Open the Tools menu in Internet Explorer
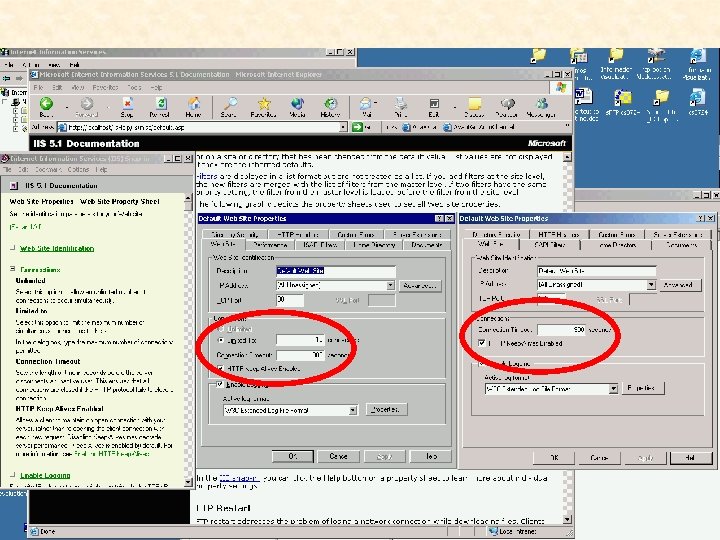Screen dimensions: 720x540 pyautogui.click(x=134, y=87)
